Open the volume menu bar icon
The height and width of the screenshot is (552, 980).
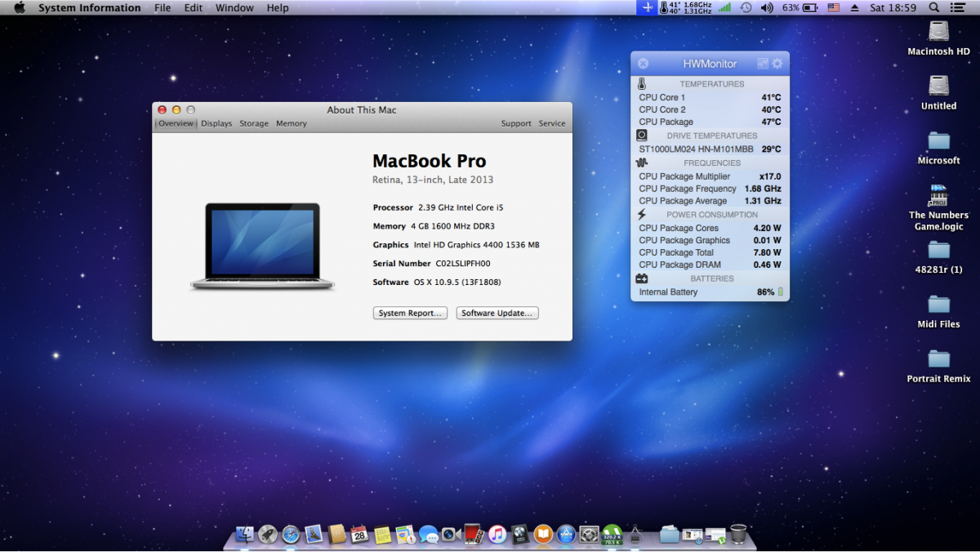767,7
